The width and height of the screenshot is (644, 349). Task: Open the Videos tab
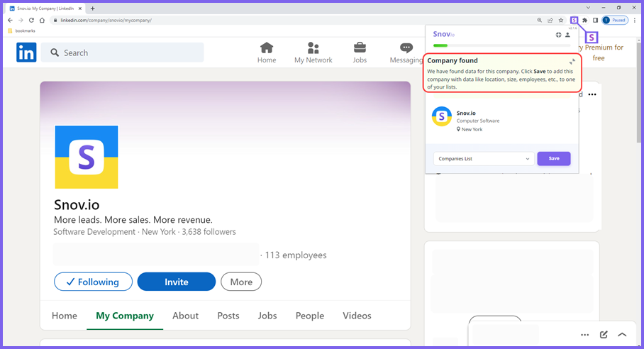coord(357,316)
